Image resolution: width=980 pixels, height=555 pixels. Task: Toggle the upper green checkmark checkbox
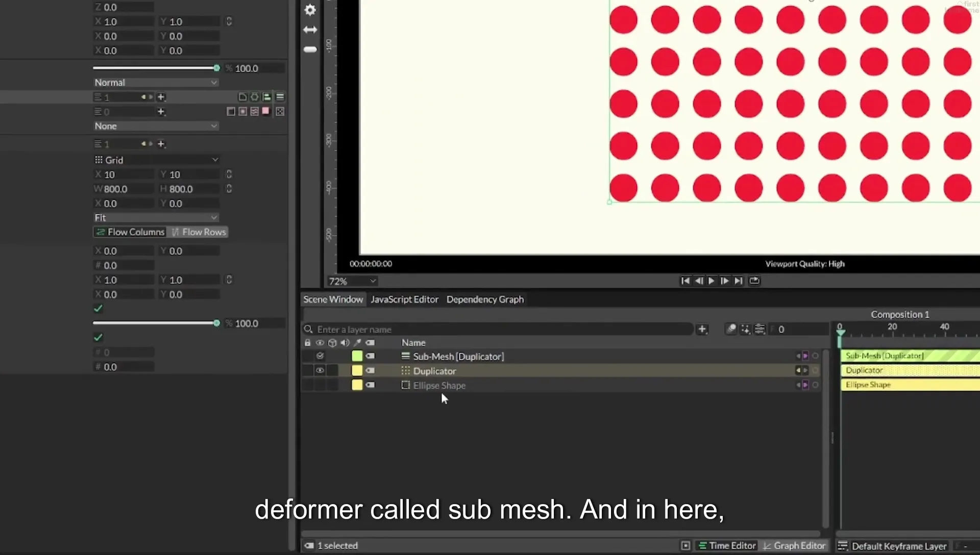click(x=98, y=309)
